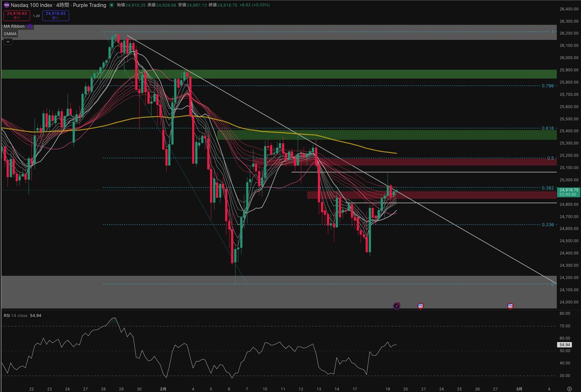
Task: Click the current price tag 24,918.75 on axis
Action: [x=568, y=190]
